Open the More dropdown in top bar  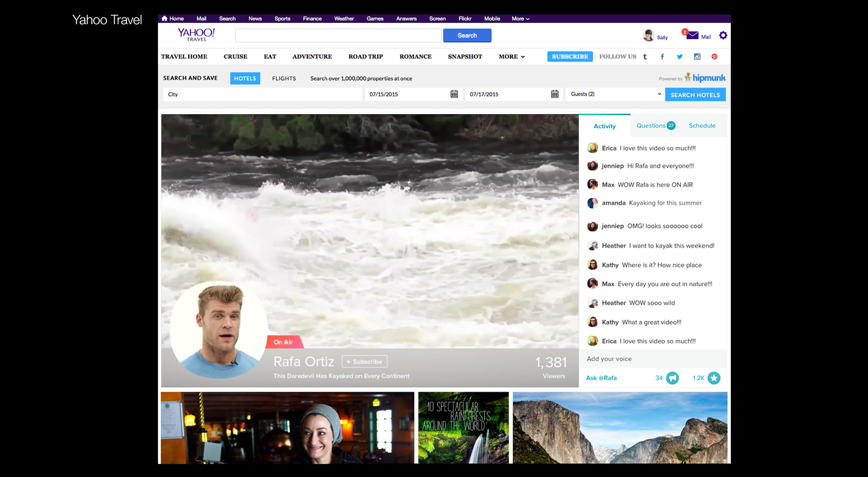click(520, 19)
